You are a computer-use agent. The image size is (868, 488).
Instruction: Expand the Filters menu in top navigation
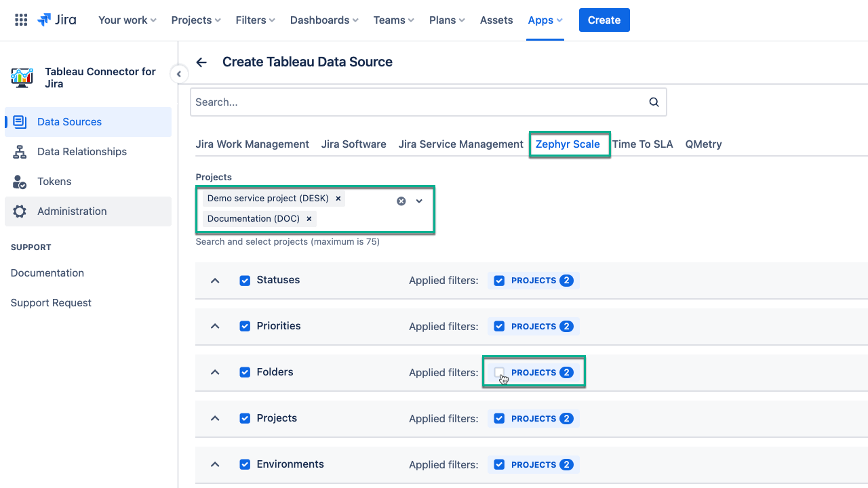click(x=255, y=20)
